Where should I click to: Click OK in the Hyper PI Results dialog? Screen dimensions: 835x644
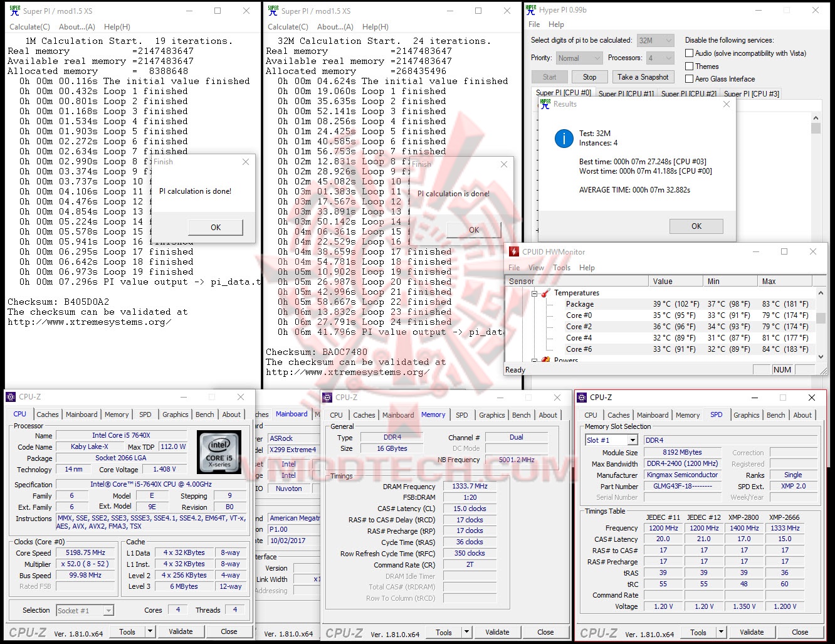click(696, 226)
